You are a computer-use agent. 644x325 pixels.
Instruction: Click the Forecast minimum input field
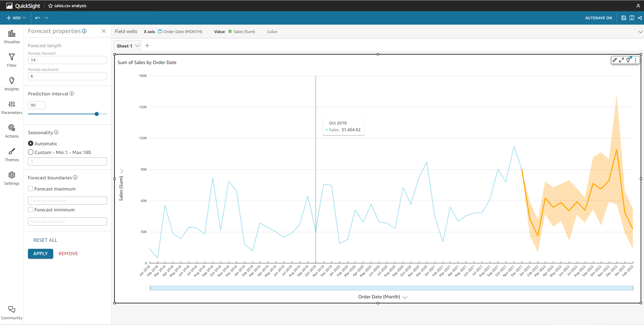67,221
